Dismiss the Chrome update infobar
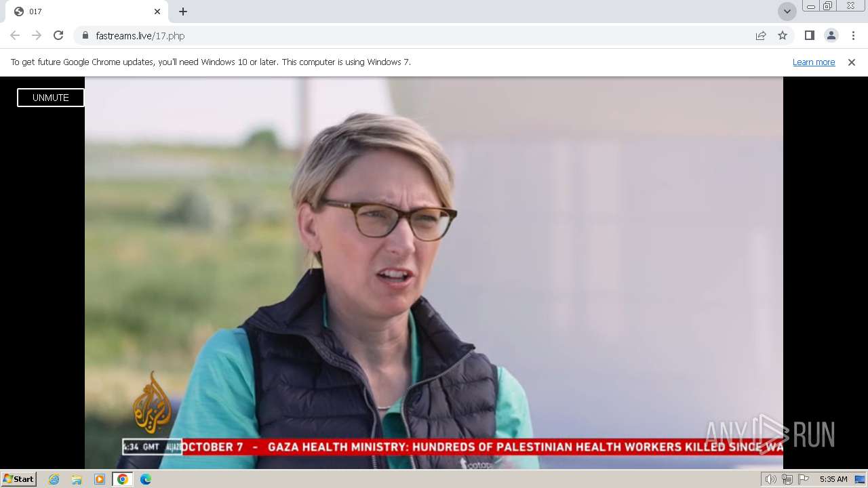Viewport: 868px width, 488px height. pos(852,62)
